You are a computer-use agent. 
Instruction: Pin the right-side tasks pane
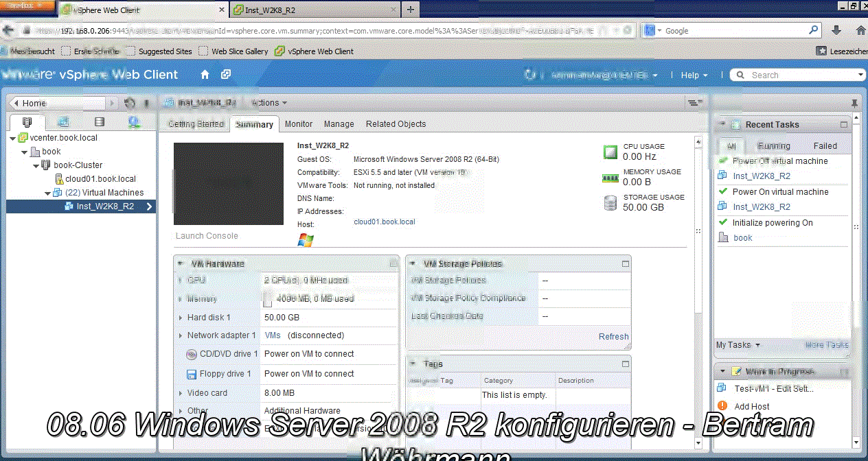pyautogui.click(x=854, y=103)
